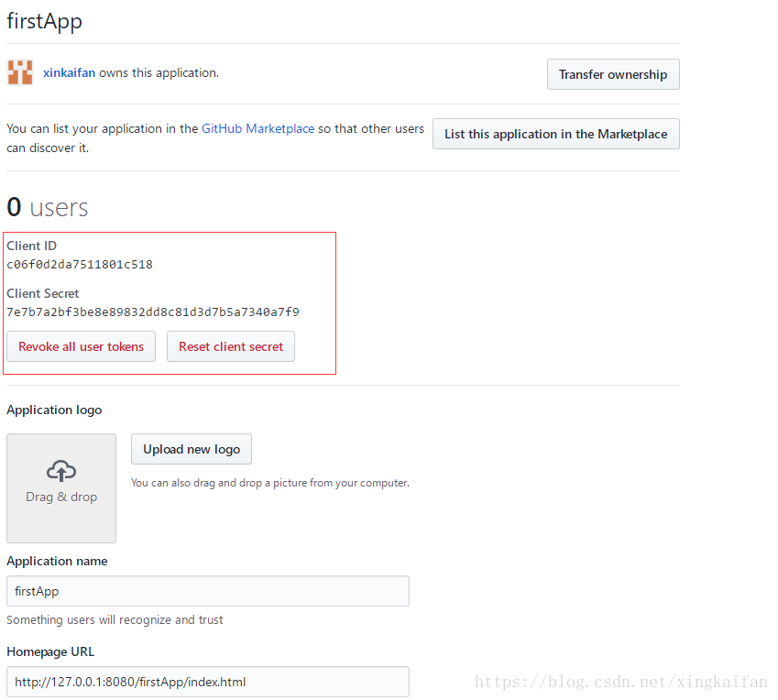Click the Client Secret label
Image resolution: width=778 pixels, height=700 pixels.
pyautogui.click(x=43, y=293)
